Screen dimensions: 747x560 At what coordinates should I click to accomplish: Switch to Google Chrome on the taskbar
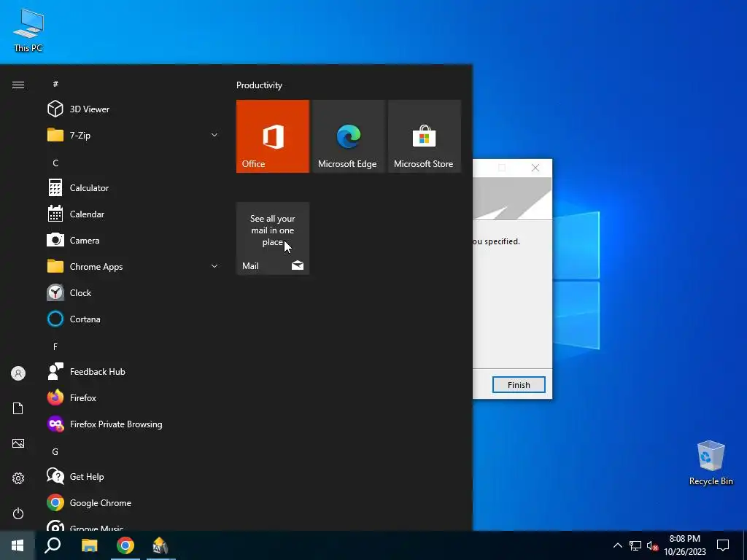coord(125,545)
